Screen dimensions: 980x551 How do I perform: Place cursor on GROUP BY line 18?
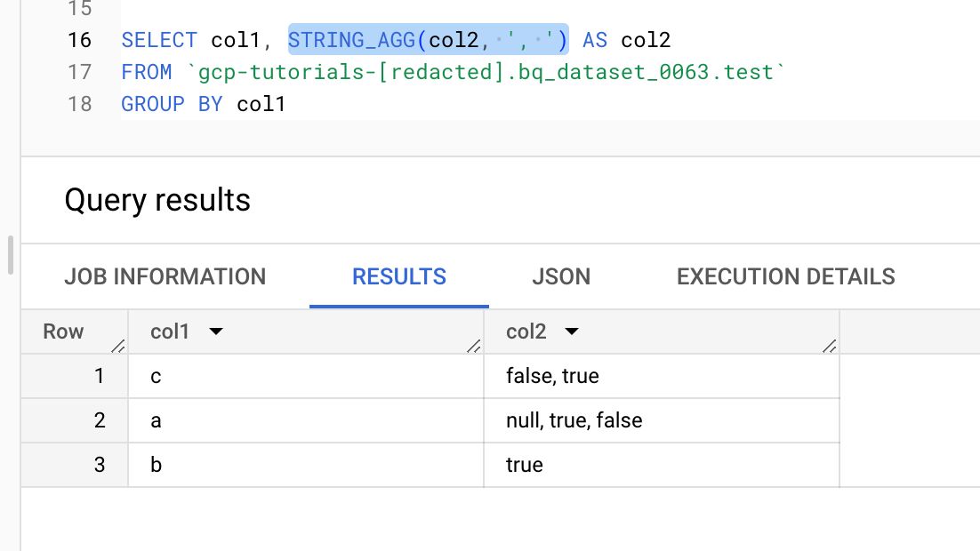pyautogui.click(x=203, y=104)
